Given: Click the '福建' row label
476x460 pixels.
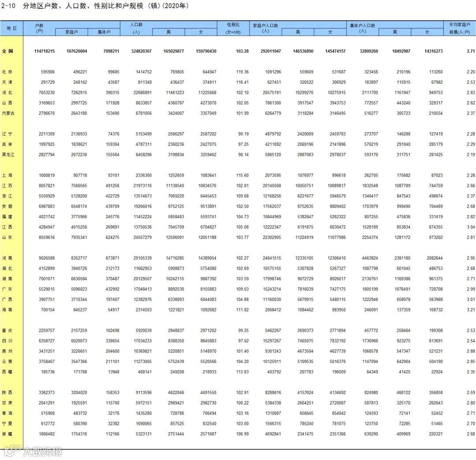Looking at the screenshot, I should pos(7,217).
